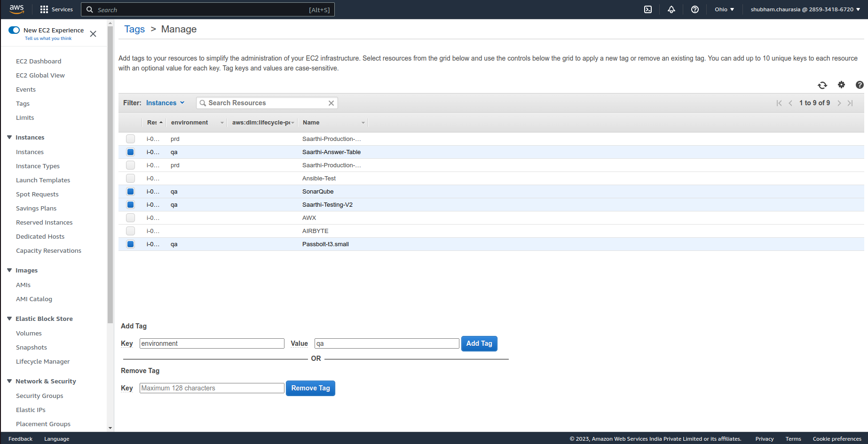Viewport: 868px width, 444px height.
Task: Open the Name column dropdown arrow
Action: point(363,123)
